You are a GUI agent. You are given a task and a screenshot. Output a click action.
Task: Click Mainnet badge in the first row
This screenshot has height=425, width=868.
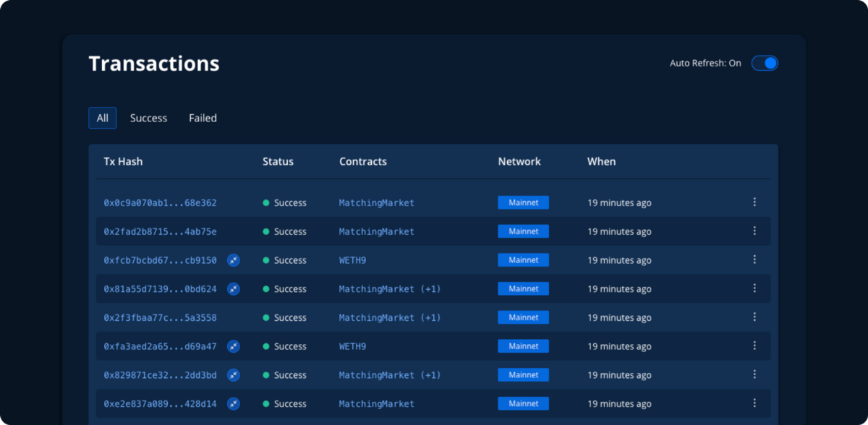point(523,202)
